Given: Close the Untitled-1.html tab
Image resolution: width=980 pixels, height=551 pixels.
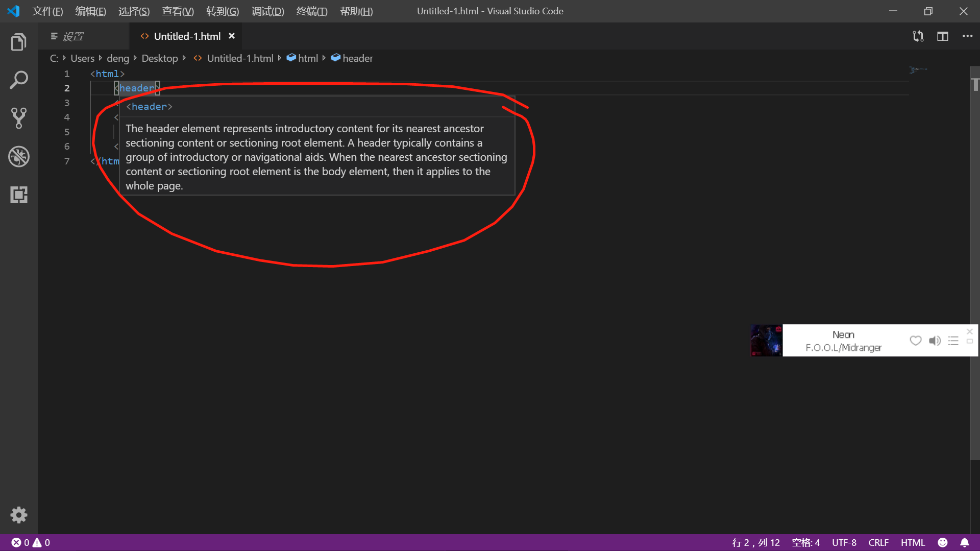Looking at the screenshot, I should click(x=232, y=36).
